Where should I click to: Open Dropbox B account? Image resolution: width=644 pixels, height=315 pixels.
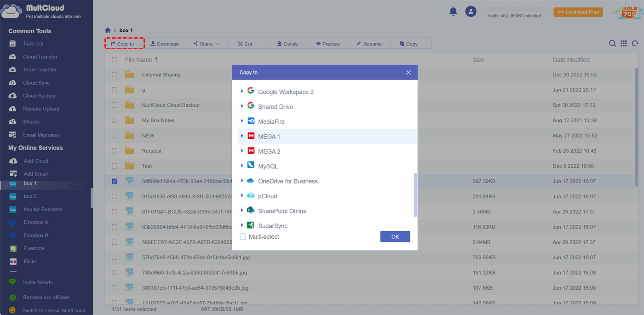(36, 235)
